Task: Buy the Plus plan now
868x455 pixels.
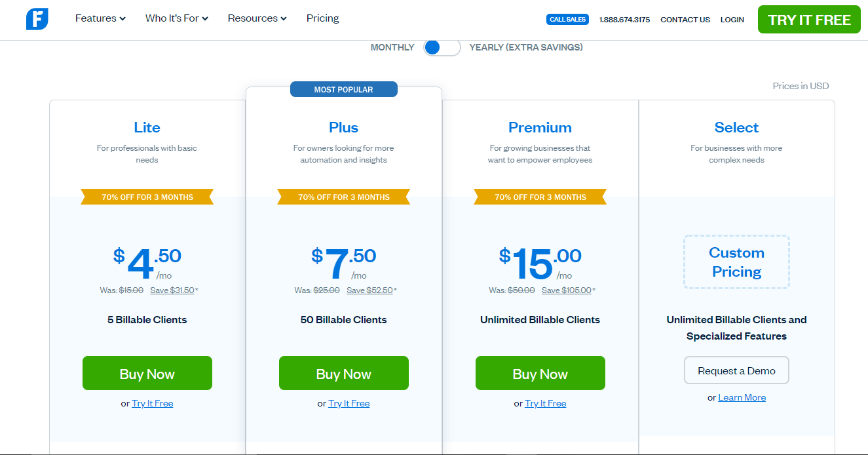Action: click(x=344, y=374)
